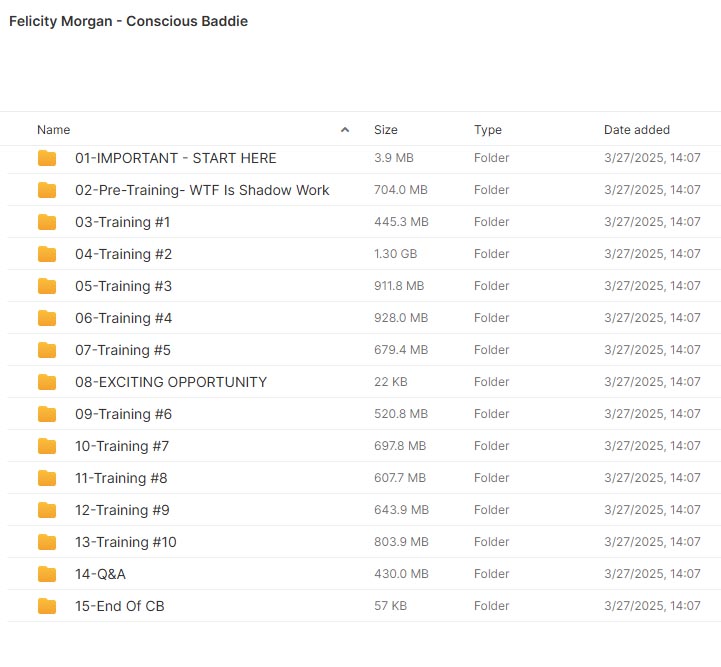721x667 pixels.
Task: Click the folder icon beside 11-Training #8
Action: 47,478
